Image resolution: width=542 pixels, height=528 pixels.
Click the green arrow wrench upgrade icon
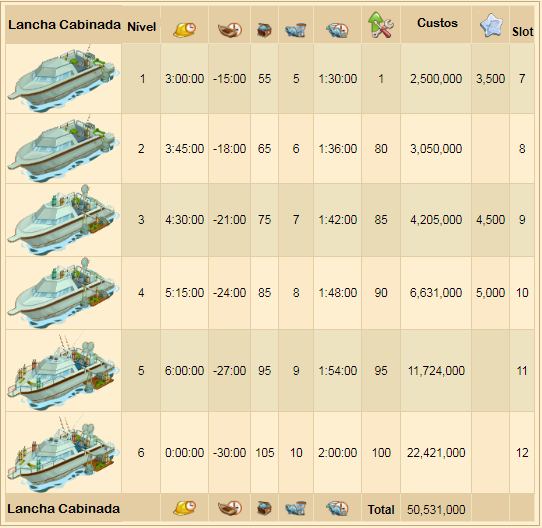(381, 25)
